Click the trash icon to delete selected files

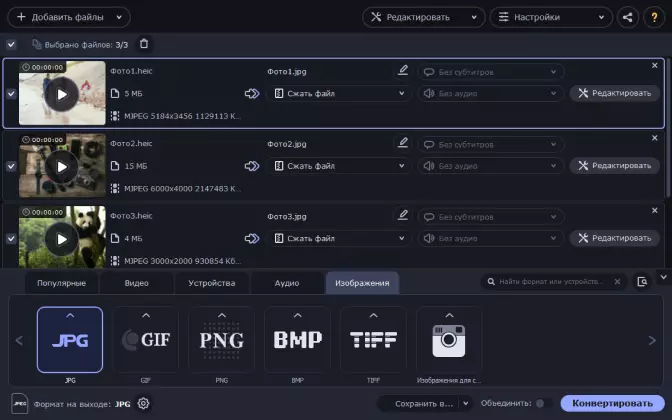pyautogui.click(x=144, y=44)
